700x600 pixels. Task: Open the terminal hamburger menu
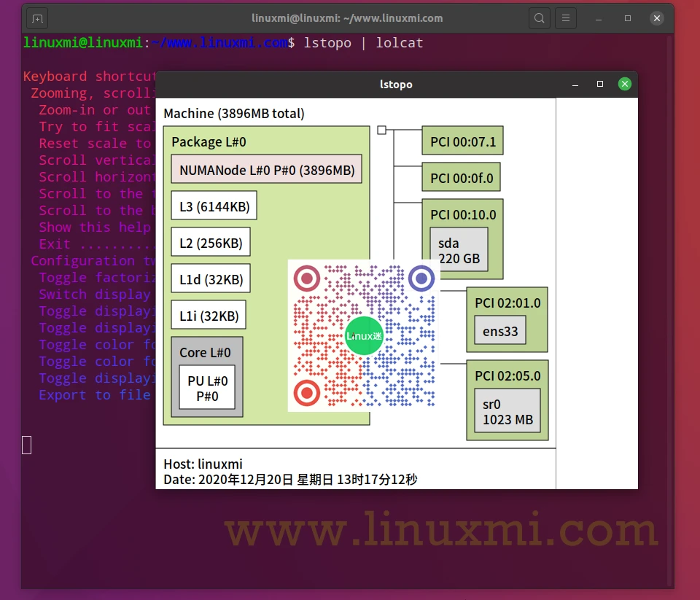click(566, 18)
